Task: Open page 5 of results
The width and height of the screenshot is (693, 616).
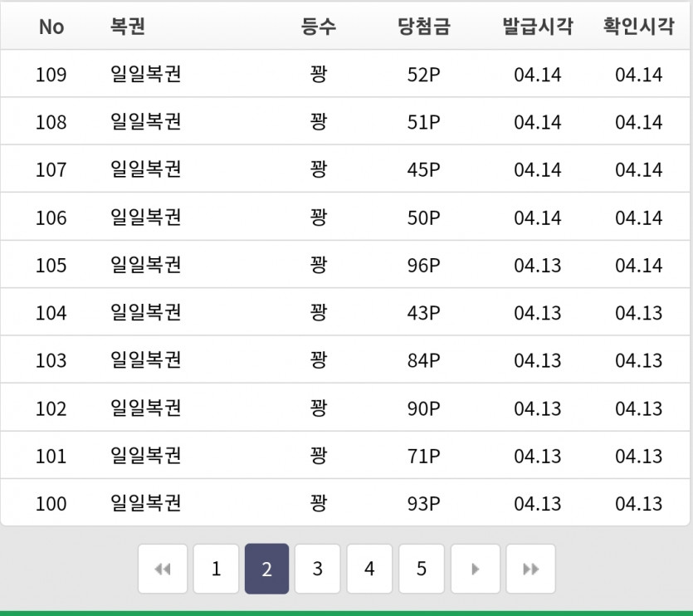Action: point(422,569)
